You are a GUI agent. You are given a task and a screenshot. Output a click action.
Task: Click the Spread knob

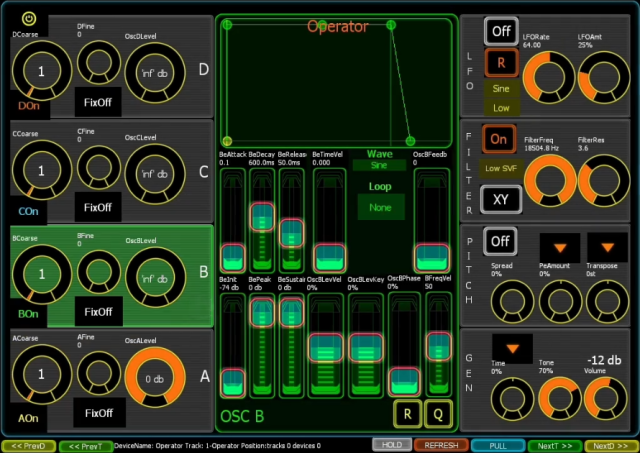(512, 301)
